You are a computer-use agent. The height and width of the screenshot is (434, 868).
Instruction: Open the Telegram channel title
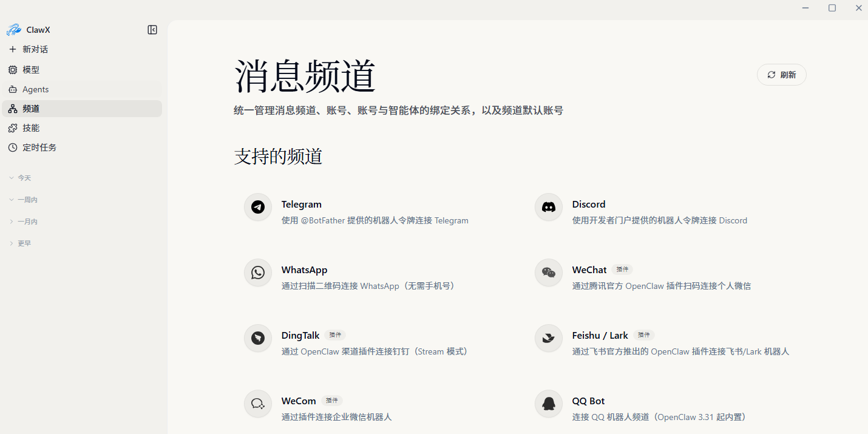[x=302, y=205]
